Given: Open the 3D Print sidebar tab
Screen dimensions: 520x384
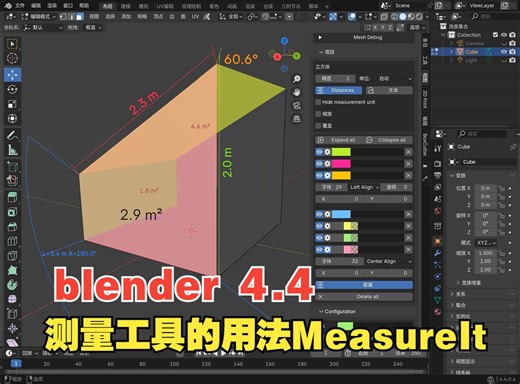Looking at the screenshot, I should (425, 99).
